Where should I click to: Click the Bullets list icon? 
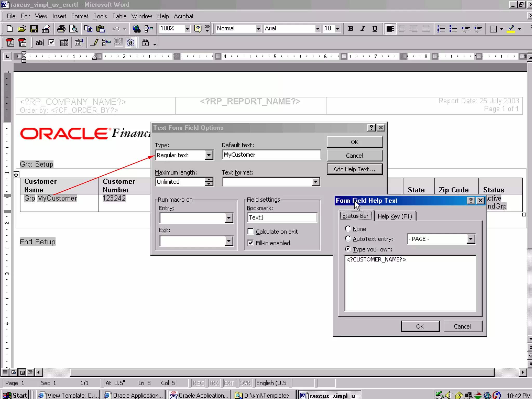click(x=453, y=29)
